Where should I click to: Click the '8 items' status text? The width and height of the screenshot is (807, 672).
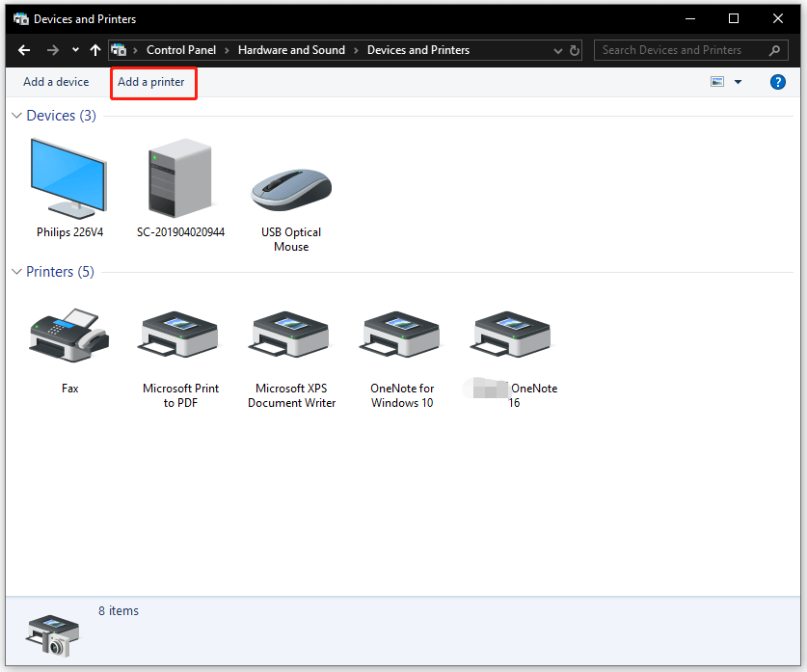pos(119,610)
